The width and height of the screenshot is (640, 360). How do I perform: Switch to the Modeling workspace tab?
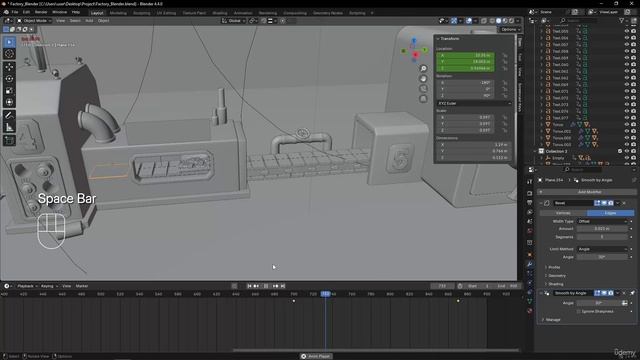pyautogui.click(x=118, y=13)
